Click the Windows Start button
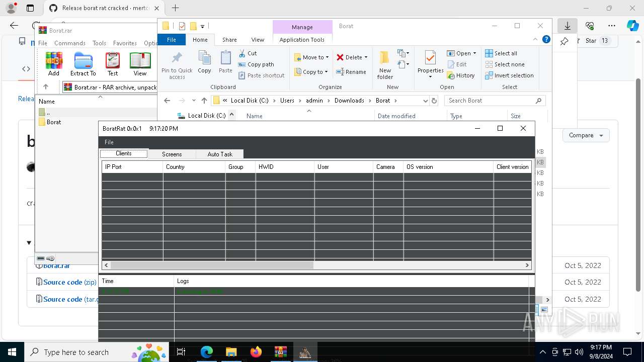Viewport: 644px width, 362px height. [12, 352]
